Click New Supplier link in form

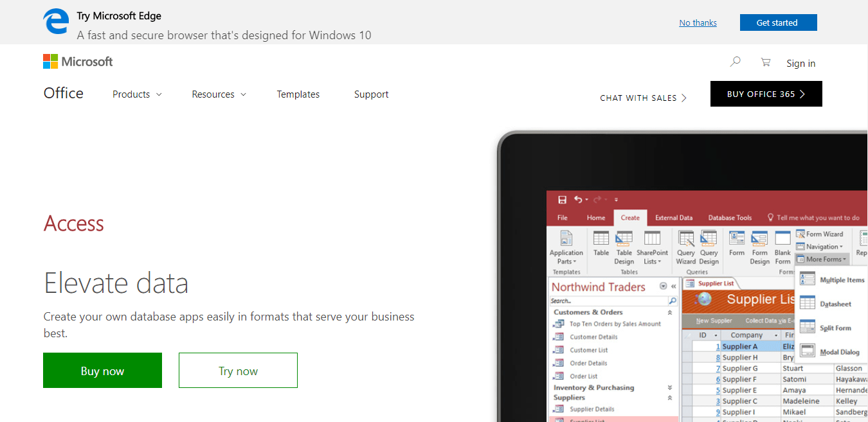click(x=714, y=321)
